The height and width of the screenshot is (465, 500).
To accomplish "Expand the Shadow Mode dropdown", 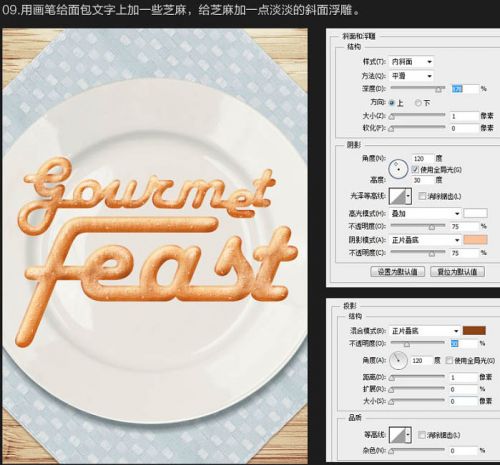I will tap(425, 240).
